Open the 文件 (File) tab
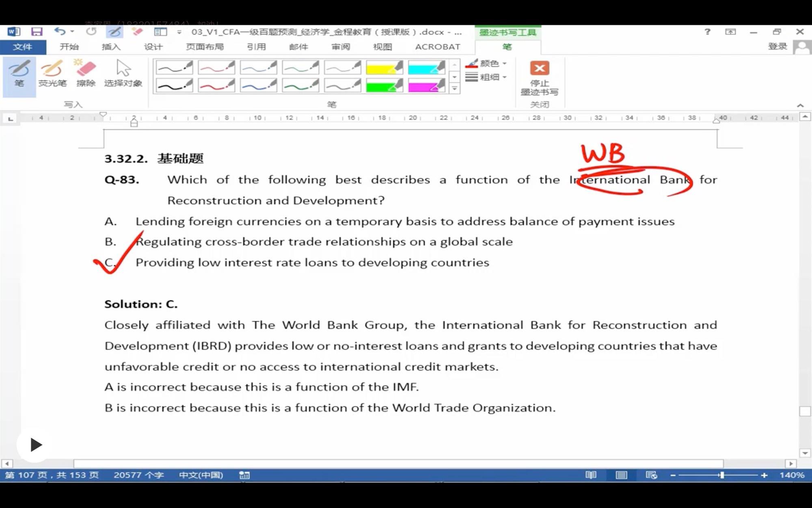This screenshot has width=812, height=508. (x=23, y=47)
